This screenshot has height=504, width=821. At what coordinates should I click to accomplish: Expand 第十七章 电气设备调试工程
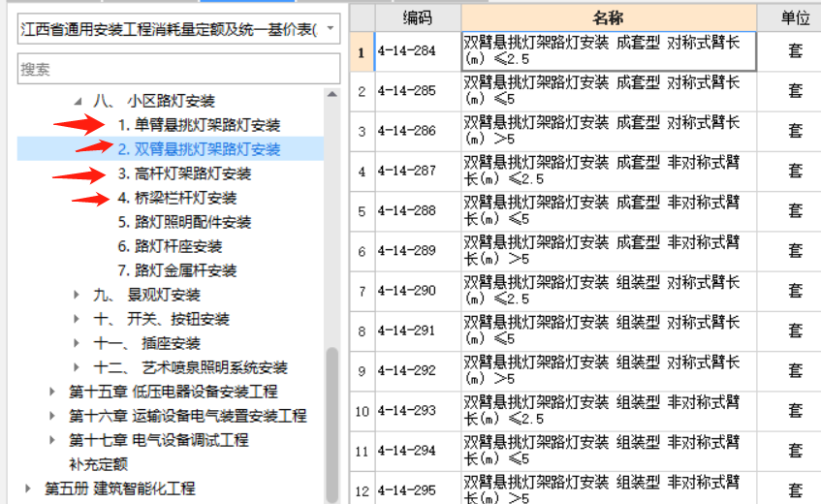click(51, 440)
